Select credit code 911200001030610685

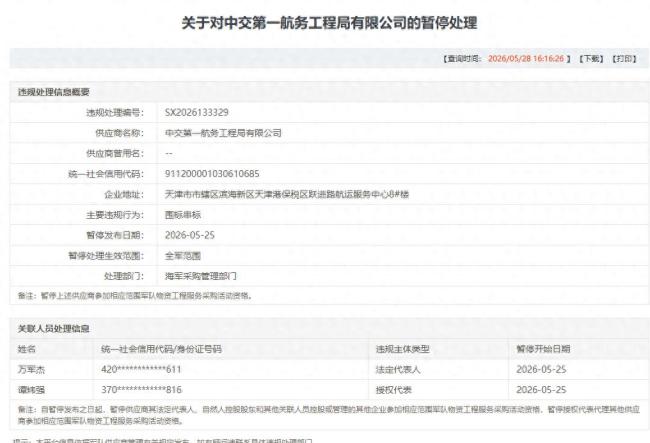click(212, 174)
